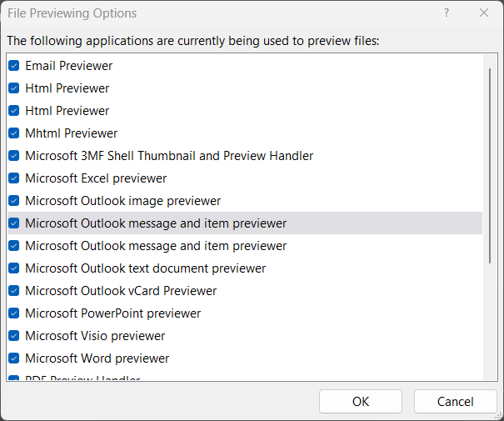Uncheck the highlighted Outlook message and item previewer checkbox
The height and width of the screenshot is (421, 504).
point(14,223)
